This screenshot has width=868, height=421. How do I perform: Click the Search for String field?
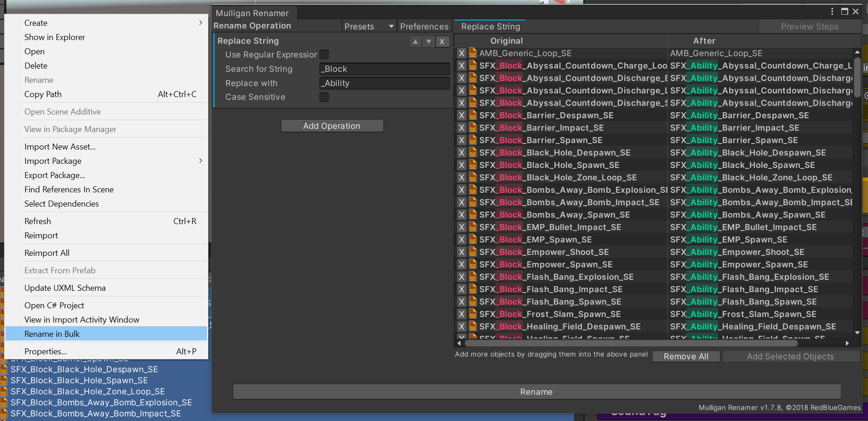tap(385, 69)
